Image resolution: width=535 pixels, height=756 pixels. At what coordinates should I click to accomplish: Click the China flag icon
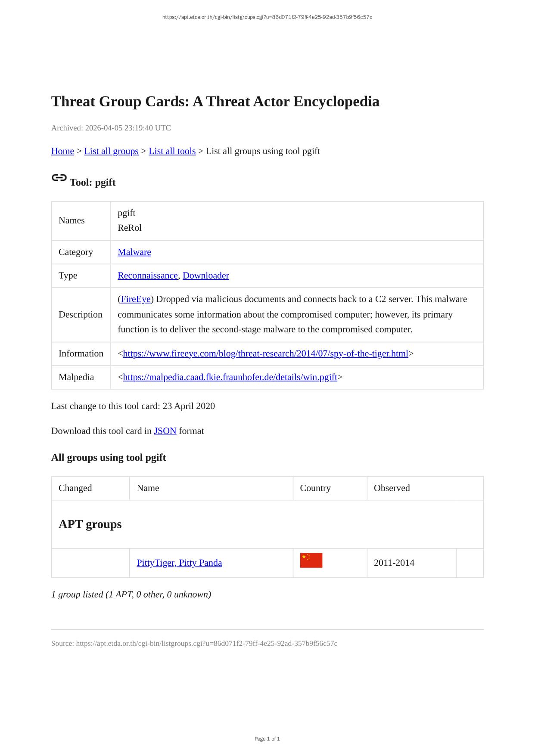(x=311, y=561)
